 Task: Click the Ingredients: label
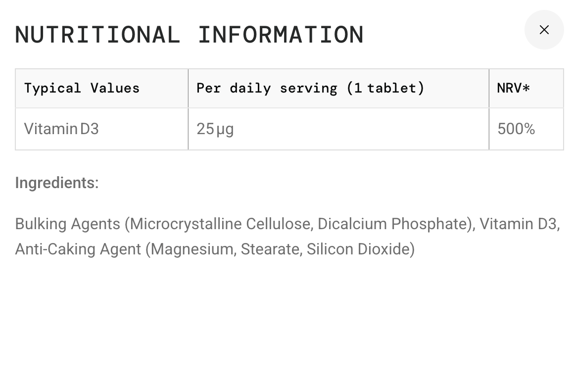pos(57,183)
